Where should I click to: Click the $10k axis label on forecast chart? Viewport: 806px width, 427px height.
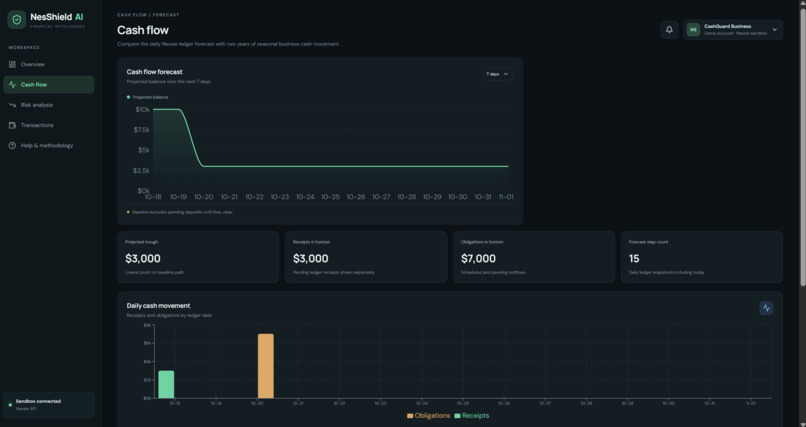142,109
